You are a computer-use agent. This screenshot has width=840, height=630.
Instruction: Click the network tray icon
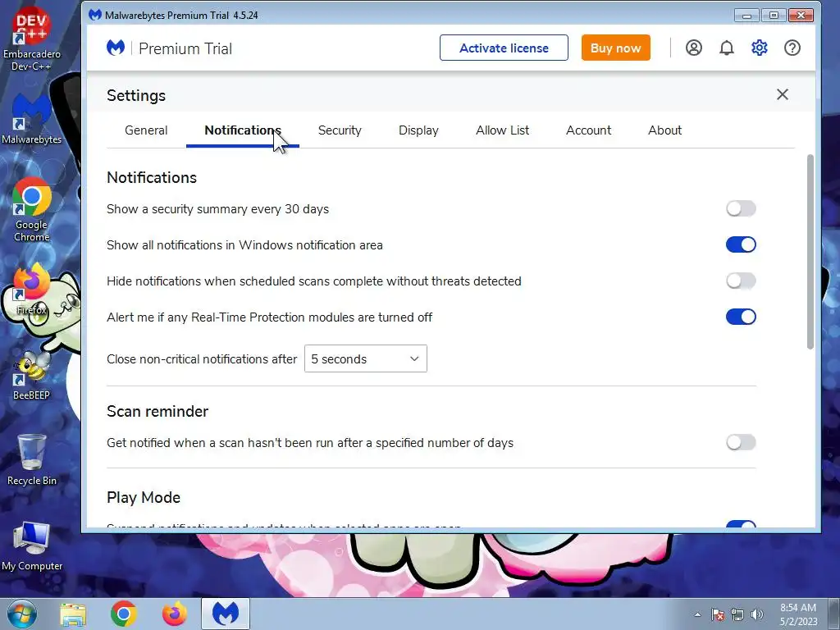pyautogui.click(x=737, y=614)
